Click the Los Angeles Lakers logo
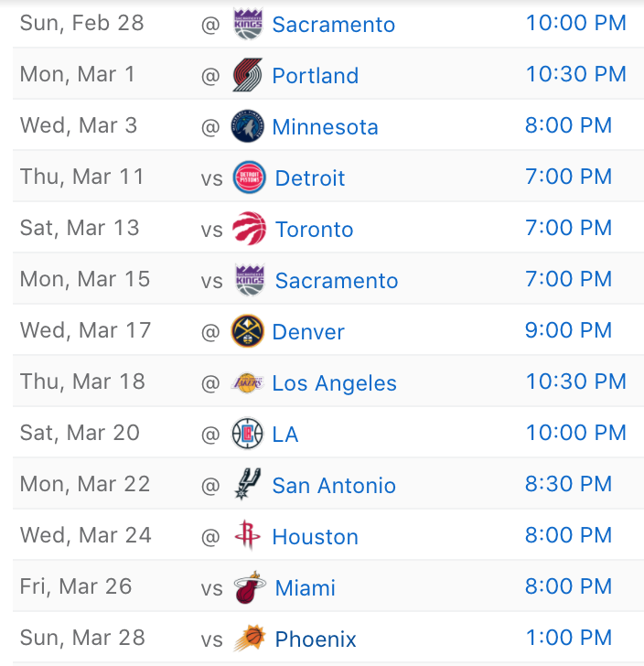This screenshot has width=644, height=666. pos(248,382)
